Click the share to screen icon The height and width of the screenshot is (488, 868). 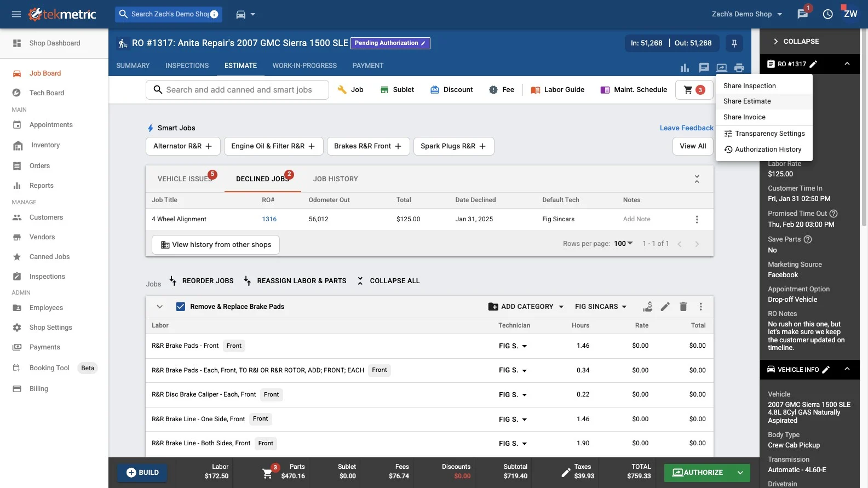tap(722, 68)
